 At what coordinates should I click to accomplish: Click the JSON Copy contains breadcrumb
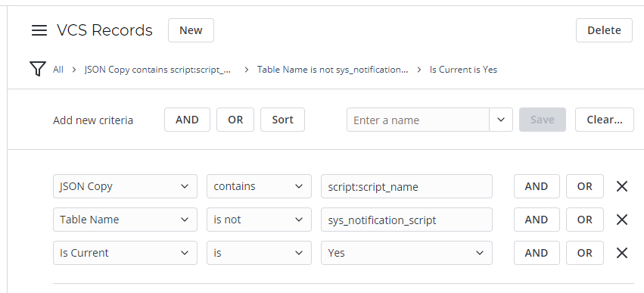[x=157, y=70]
